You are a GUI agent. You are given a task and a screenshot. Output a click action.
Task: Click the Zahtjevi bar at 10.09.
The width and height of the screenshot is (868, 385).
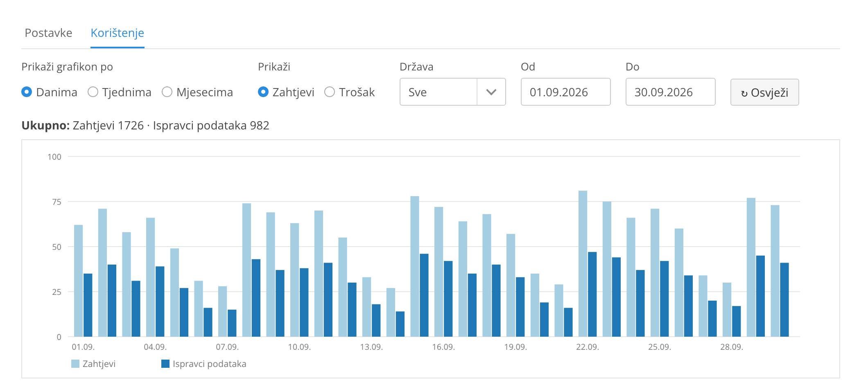295,280
